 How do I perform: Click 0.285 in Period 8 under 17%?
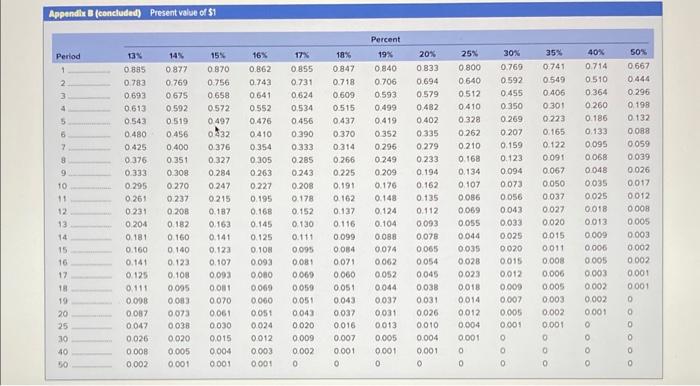point(302,160)
